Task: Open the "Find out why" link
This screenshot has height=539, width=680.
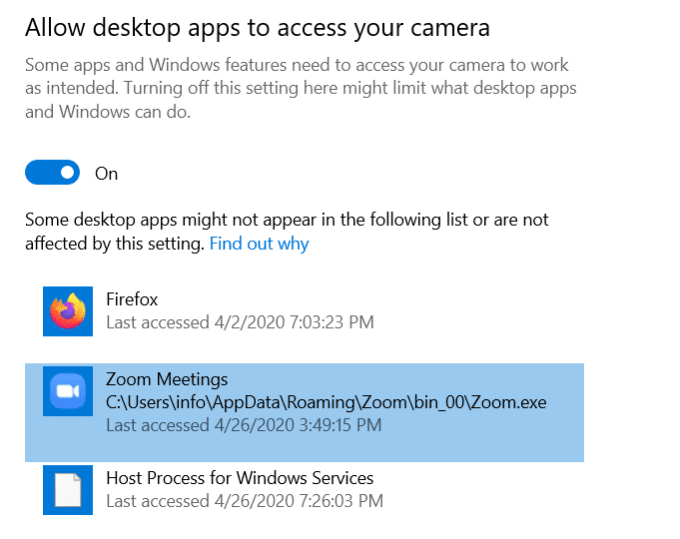Action: 259,244
